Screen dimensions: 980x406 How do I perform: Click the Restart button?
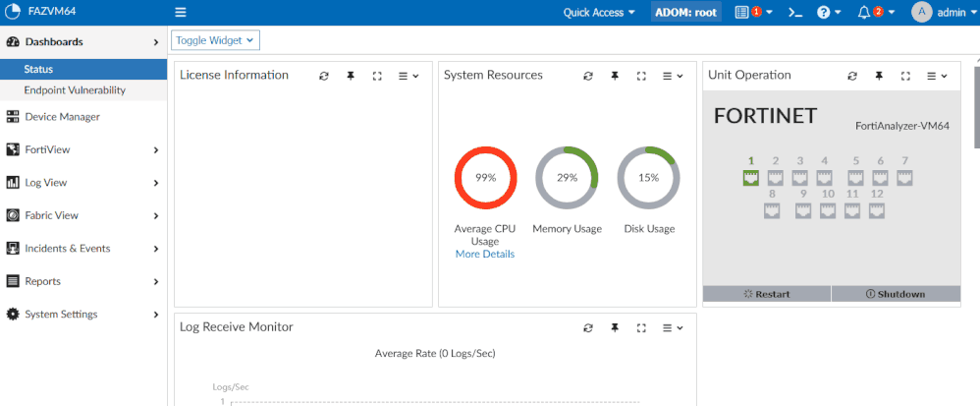click(x=767, y=294)
